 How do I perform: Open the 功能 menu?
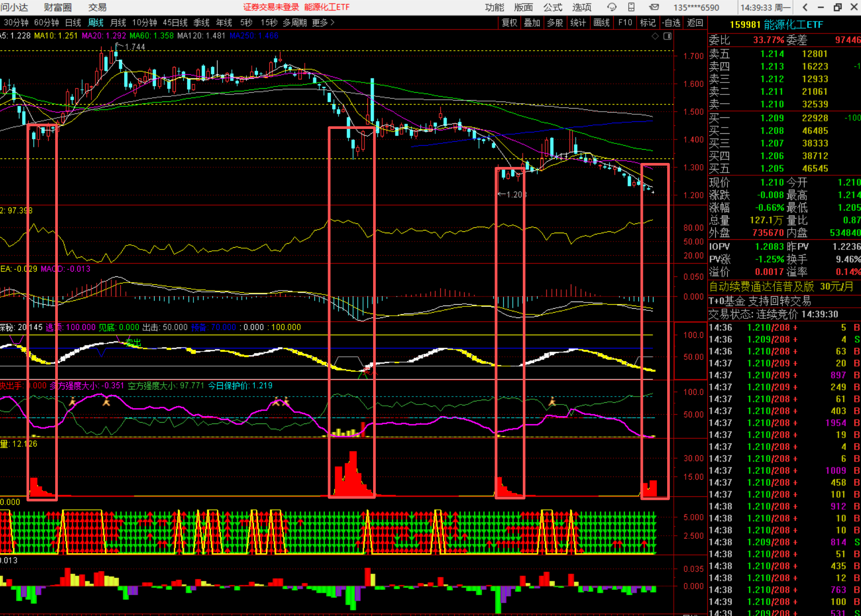coord(494,7)
